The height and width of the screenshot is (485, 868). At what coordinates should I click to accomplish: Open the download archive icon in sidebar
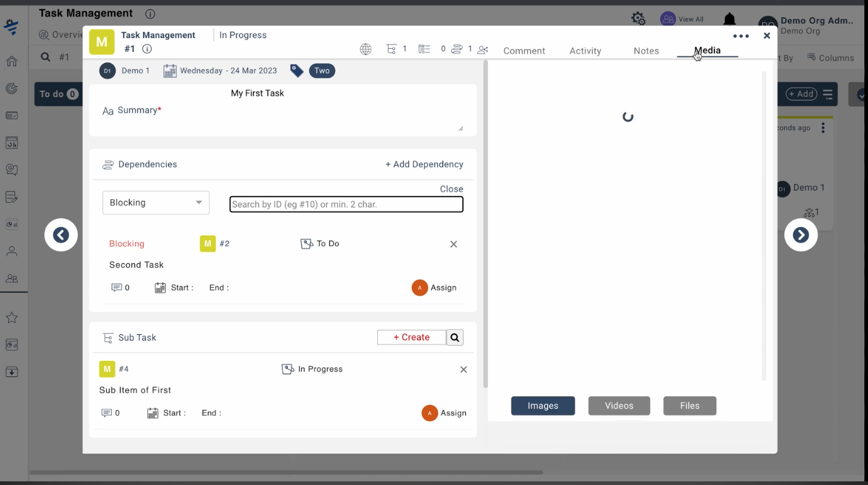12,372
